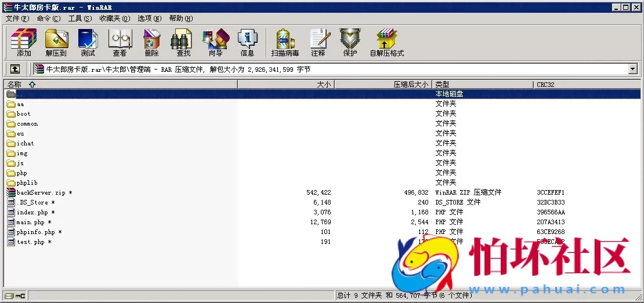Show archive 信息 (Info)
Screen dimensions: 644x303
tap(247, 43)
